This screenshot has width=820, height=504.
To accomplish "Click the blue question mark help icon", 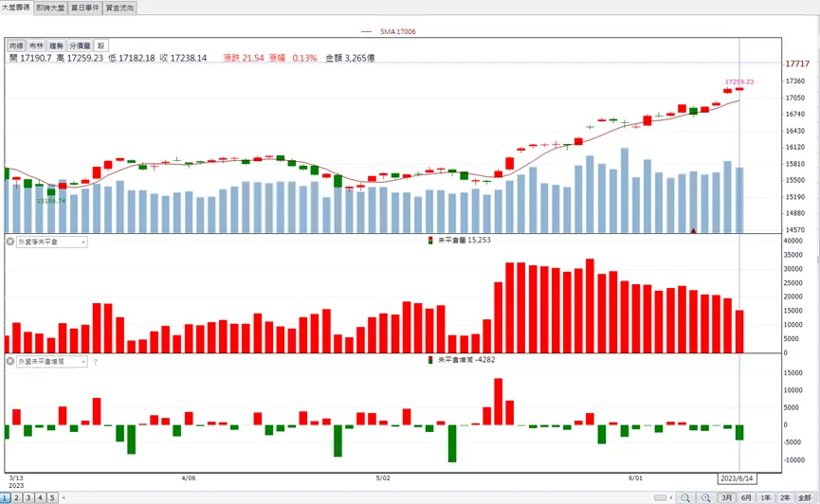I will [95, 362].
